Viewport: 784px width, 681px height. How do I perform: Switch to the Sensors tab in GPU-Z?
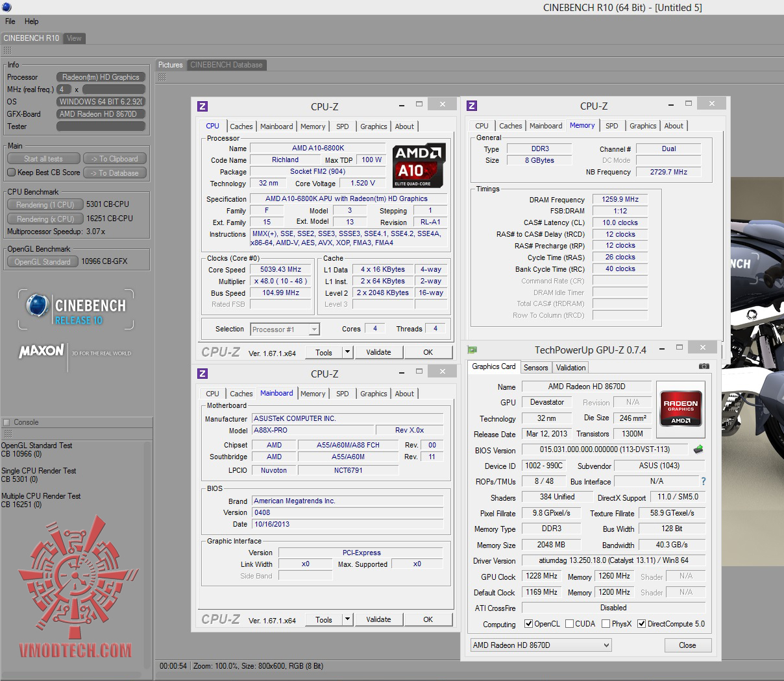point(536,368)
